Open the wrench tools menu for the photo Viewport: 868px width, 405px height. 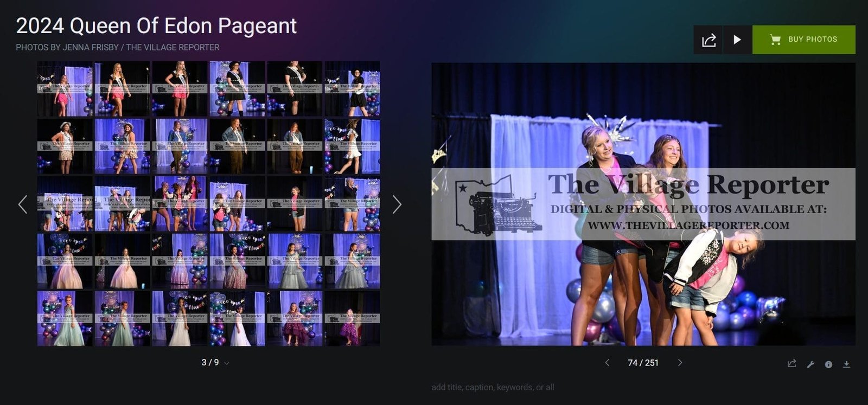pos(810,364)
